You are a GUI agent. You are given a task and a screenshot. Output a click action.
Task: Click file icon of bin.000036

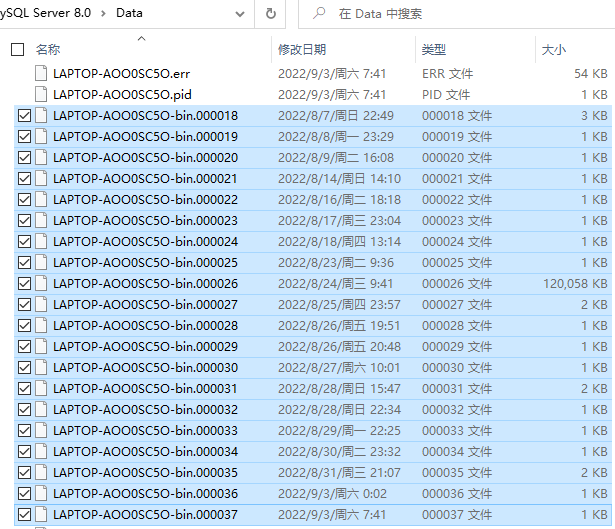tap(41, 493)
